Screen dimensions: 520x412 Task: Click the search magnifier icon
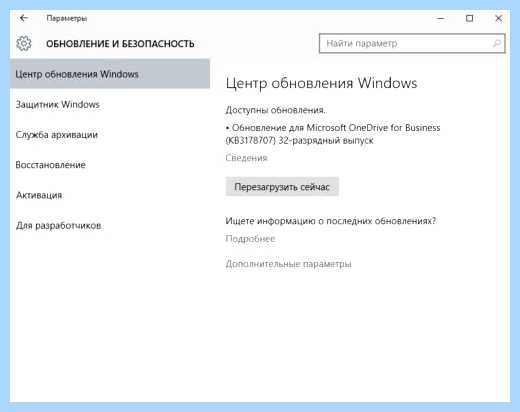[496, 43]
